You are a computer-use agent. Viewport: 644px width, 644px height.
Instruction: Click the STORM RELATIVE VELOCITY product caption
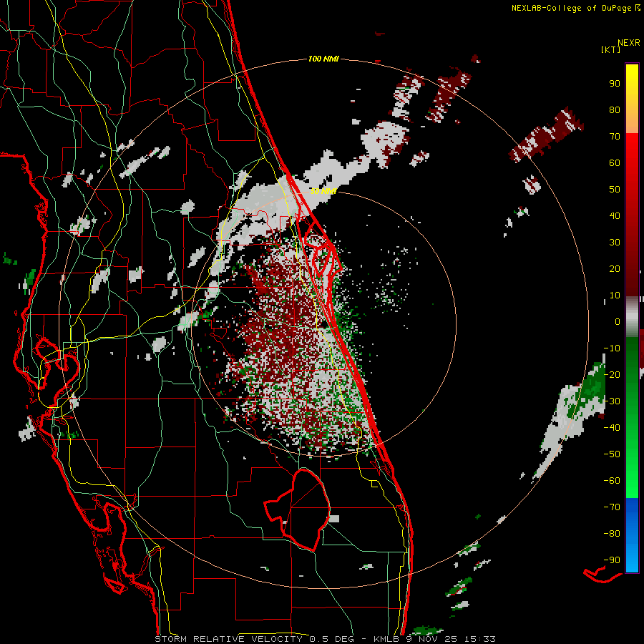(228, 639)
